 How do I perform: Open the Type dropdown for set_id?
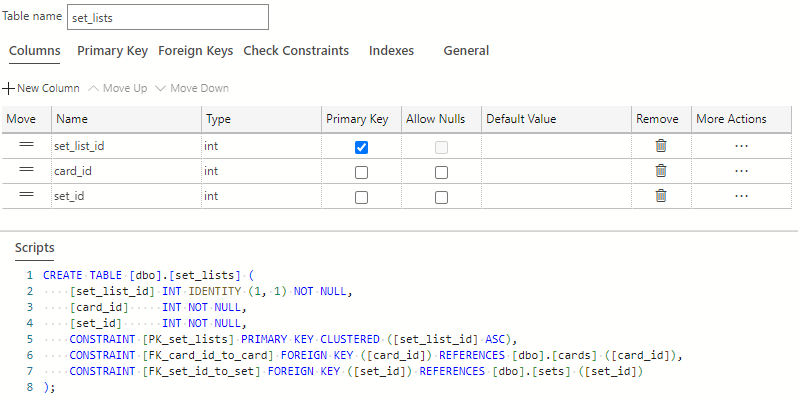point(261,196)
